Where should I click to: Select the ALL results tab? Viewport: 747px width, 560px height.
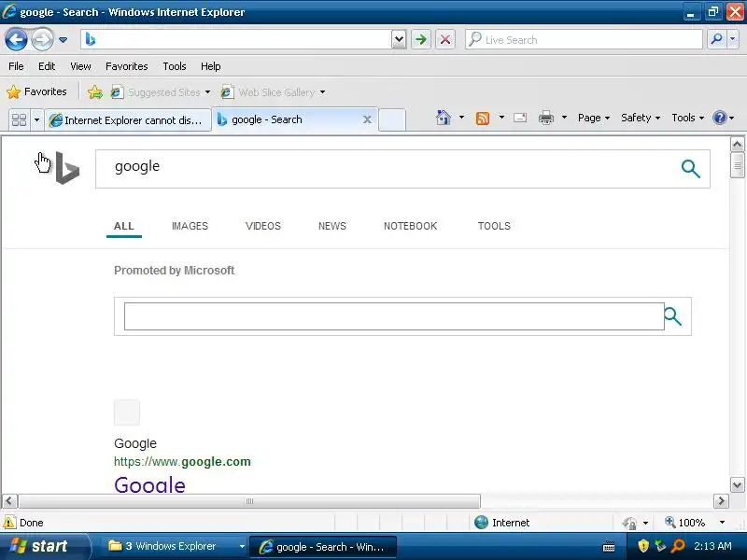click(x=124, y=226)
